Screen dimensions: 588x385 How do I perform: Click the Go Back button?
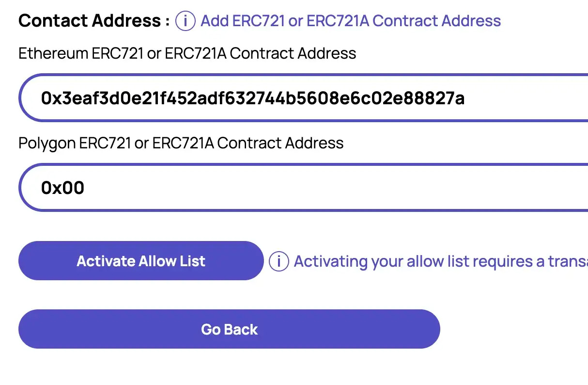229,329
